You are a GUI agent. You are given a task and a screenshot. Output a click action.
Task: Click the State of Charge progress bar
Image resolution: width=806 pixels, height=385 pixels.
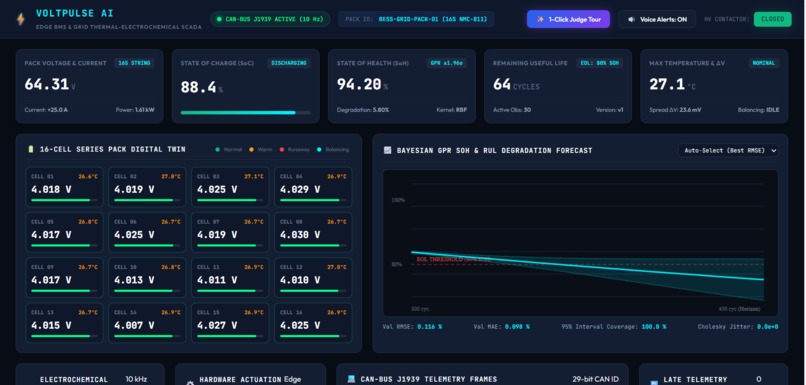coord(245,113)
